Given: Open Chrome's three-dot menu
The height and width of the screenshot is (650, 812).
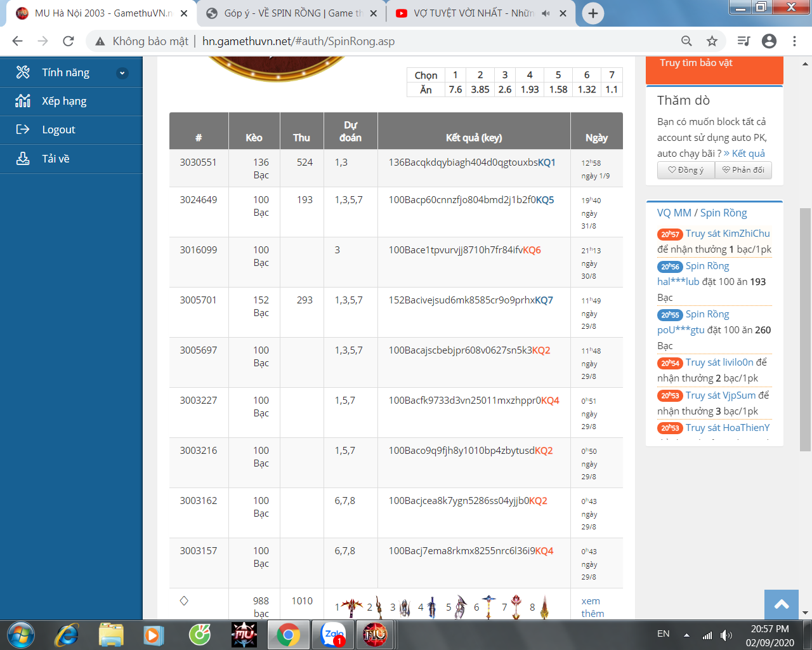Looking at the screenshot, I should (x=794, y=41).
